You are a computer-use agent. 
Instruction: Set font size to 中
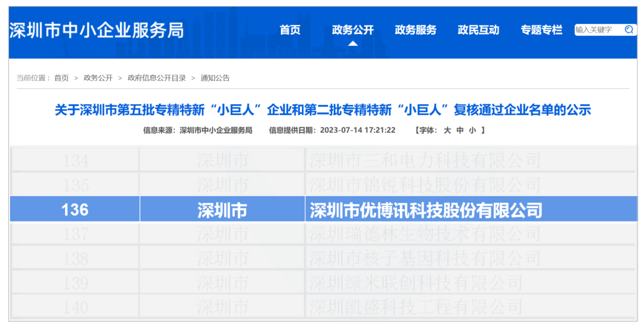(x=460, y=130)
